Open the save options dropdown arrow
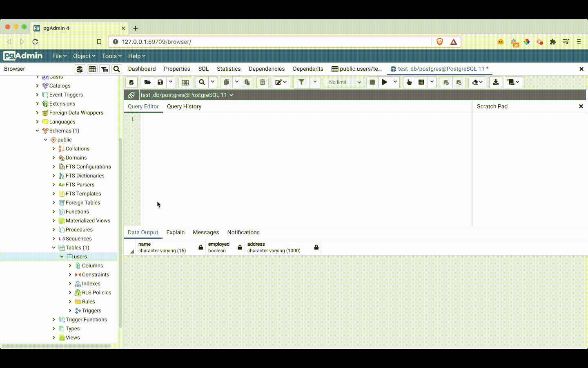 click(x=171, y=82)
